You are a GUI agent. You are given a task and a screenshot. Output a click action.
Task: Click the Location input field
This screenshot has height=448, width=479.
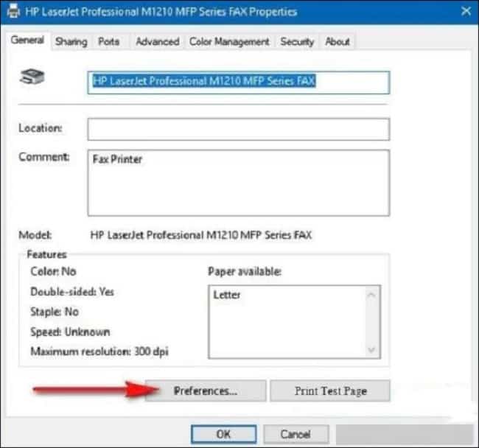(239, 129)
